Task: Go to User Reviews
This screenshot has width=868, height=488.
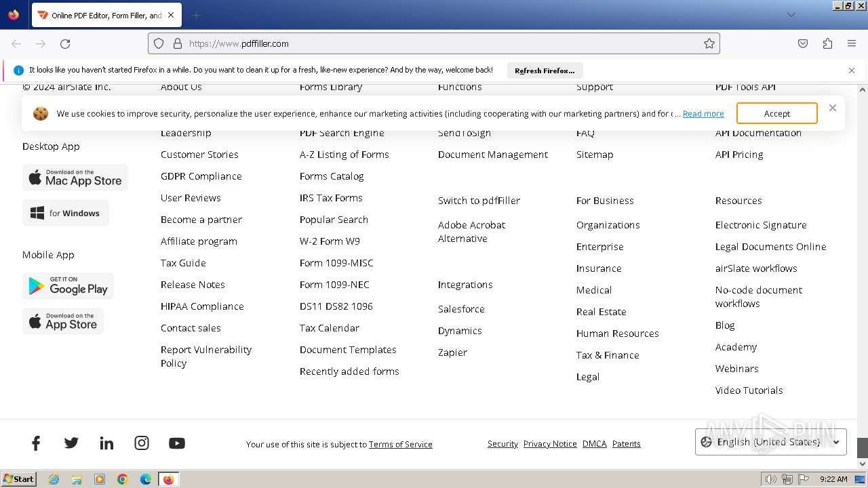Action: [191, 198]
